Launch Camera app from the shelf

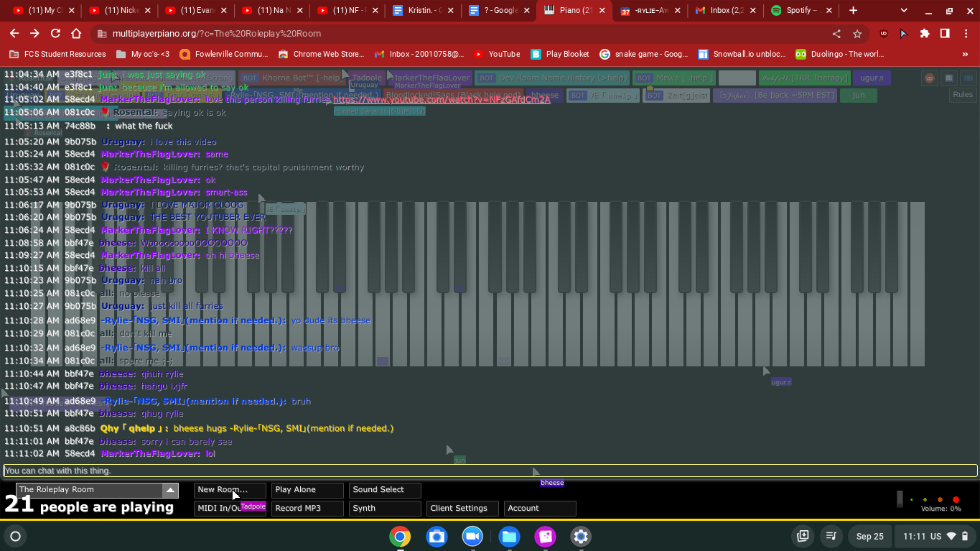point(437,537)
